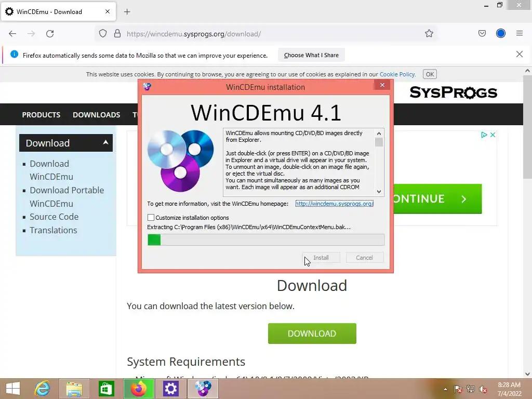Open the Firefox account avatar

coord(501,33)
